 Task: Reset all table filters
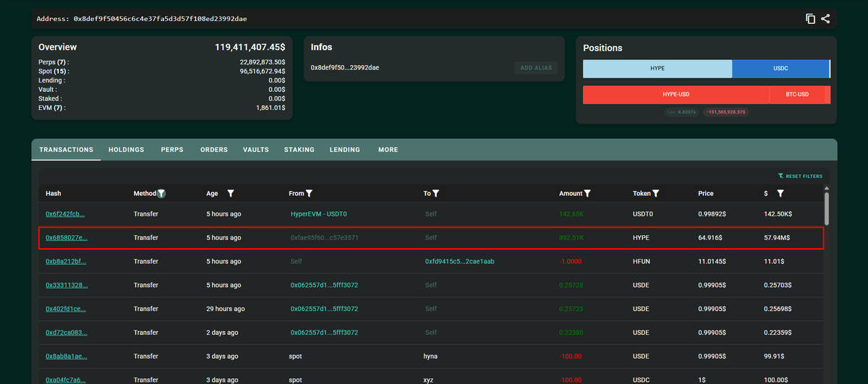(x=800, y=176)
